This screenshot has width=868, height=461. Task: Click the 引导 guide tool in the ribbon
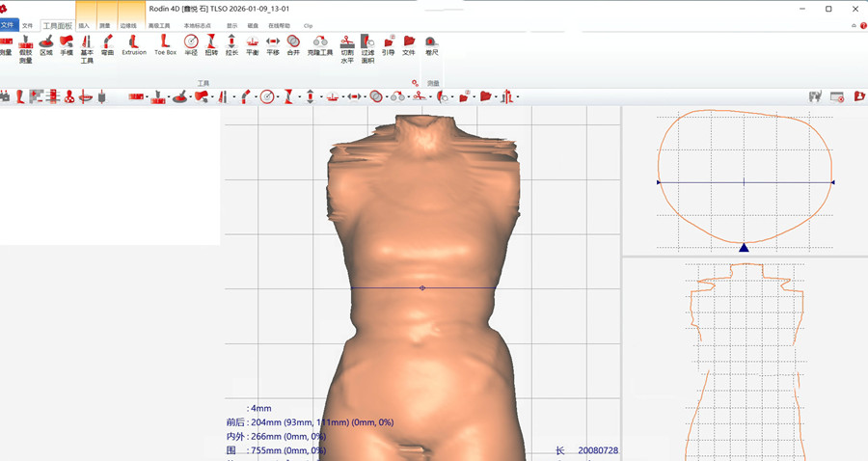coord(389,45)
